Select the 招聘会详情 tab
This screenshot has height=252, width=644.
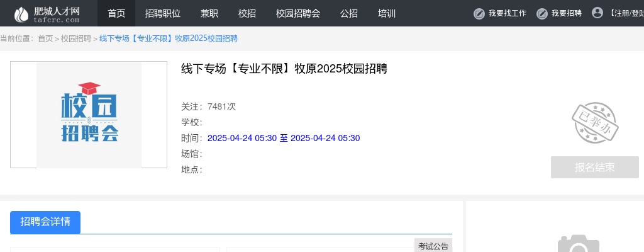45,222
